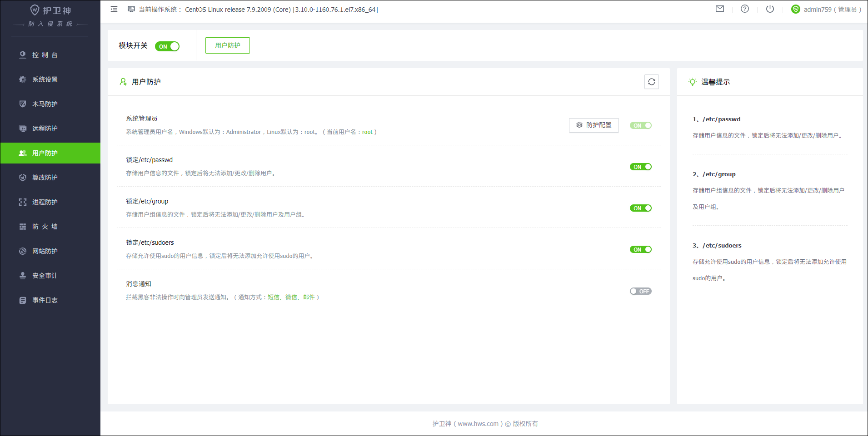This screenshot has width=868, height=436.
Task: Open 系统设置 in the sidebar
Action: point(50,79)
